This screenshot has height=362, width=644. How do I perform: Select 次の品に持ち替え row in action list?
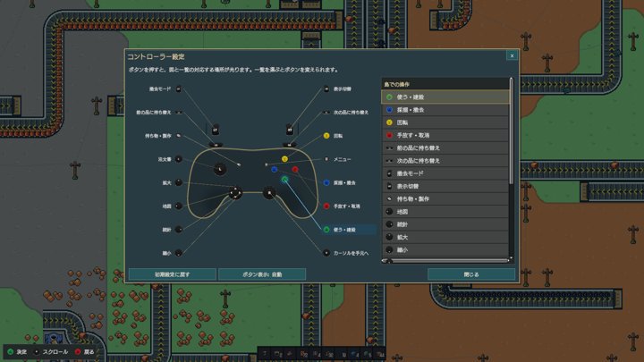pyautogui.click(x=445, y=161)
